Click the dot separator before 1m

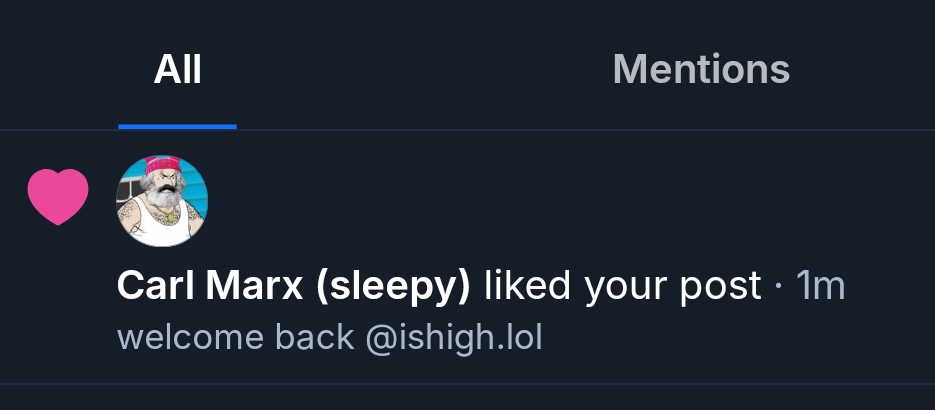(779, 287)
